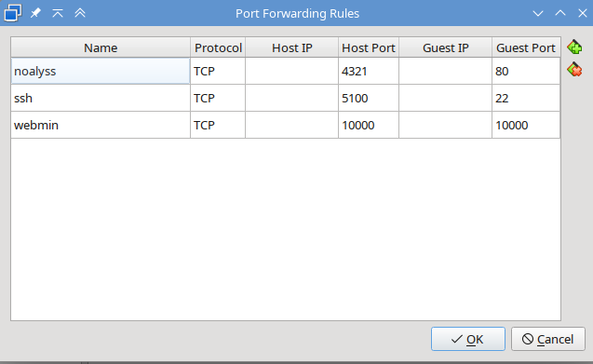Viewport: 593px width, 364px height.
Task: Add a new port forwarding rule
Action: pyautogui.click(x=574, y=47)
